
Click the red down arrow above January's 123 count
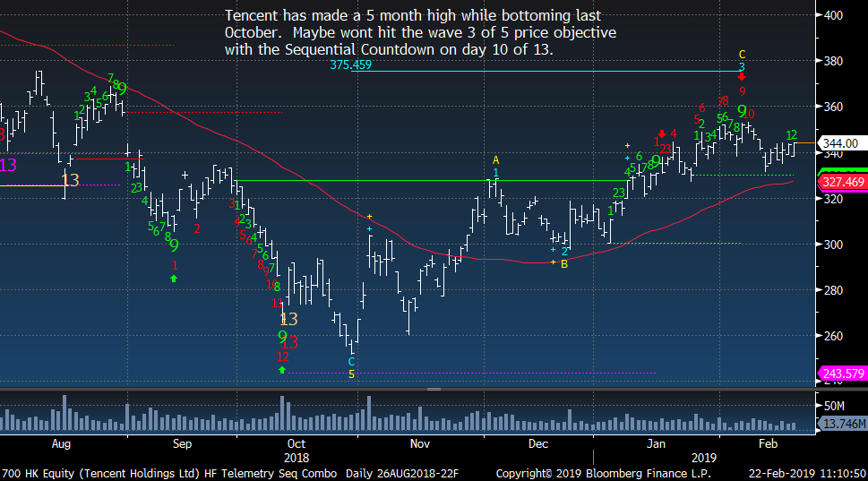point(662,134)
